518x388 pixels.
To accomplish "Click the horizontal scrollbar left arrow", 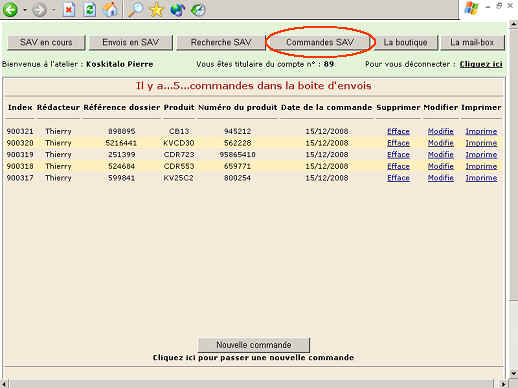I will 4,384.
